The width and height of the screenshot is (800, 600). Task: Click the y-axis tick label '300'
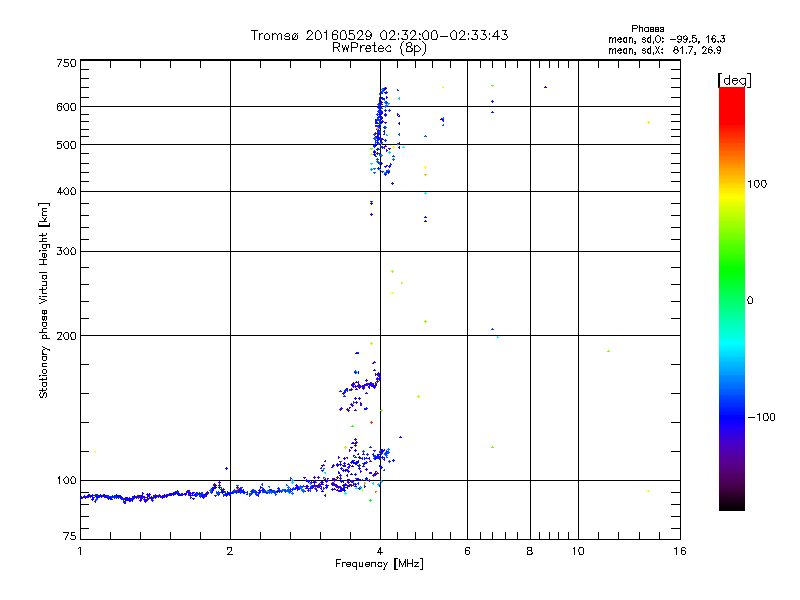coord(67,252)
